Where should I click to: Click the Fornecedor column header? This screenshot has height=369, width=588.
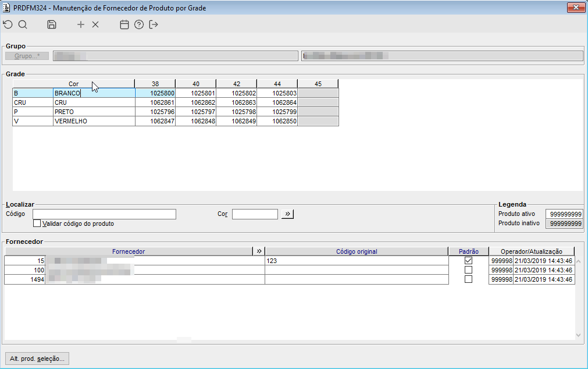pos(129,251)
